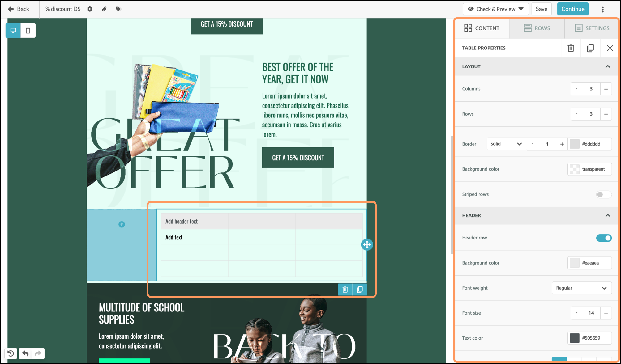
Task: Switch to the Settings tab
Action: pos(592,28)
